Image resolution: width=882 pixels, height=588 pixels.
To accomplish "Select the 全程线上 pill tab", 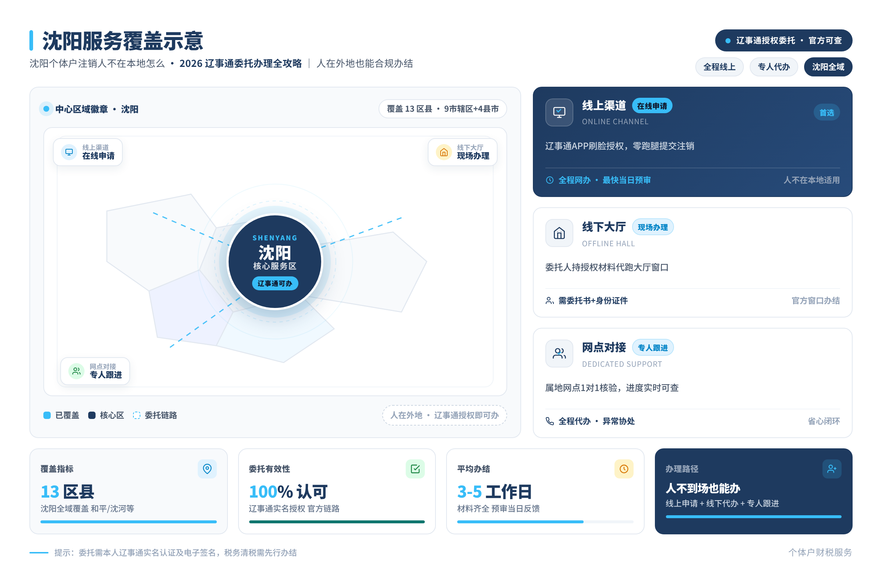I will pos(719,67).
